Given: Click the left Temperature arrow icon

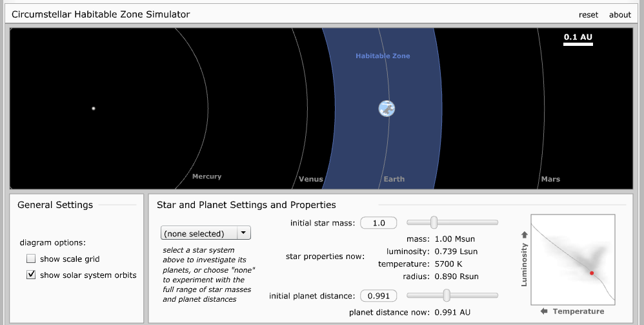Looking at the screenshot, I should pyautogui.click(x=544, y=311).
